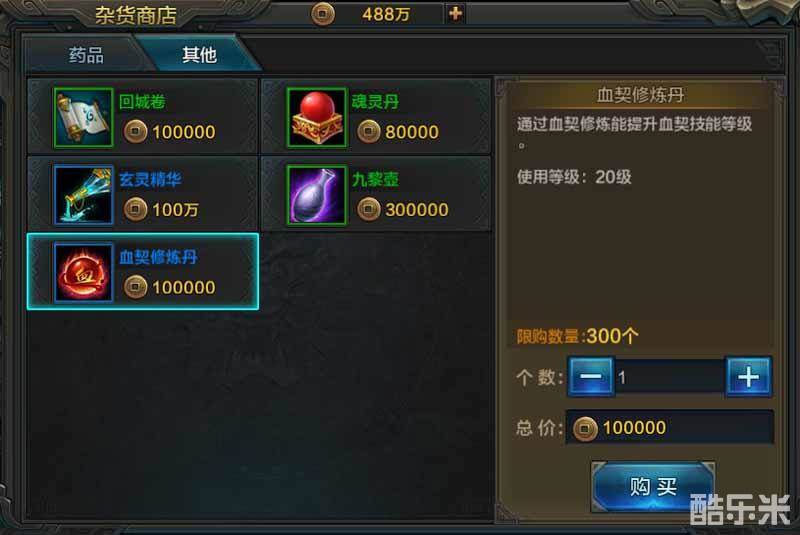Click the 总价 total price field
Viewport: 800px width, 535px height.
point(670,428)
